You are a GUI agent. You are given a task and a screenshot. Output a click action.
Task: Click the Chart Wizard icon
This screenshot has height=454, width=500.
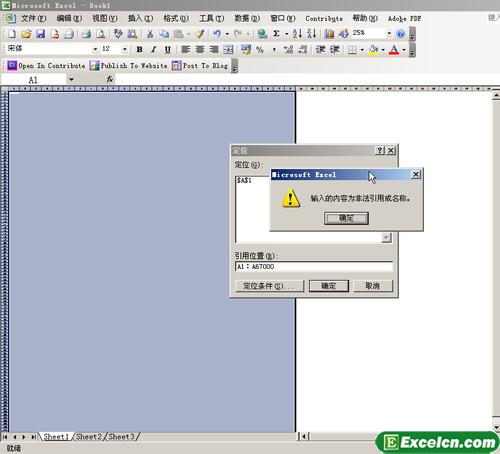(329, 33)
